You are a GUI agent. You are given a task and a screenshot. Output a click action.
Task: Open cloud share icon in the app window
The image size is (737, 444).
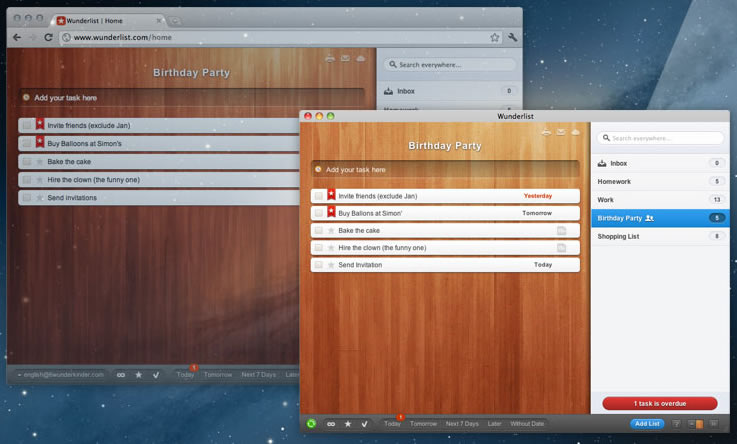[x=575, y=132]
